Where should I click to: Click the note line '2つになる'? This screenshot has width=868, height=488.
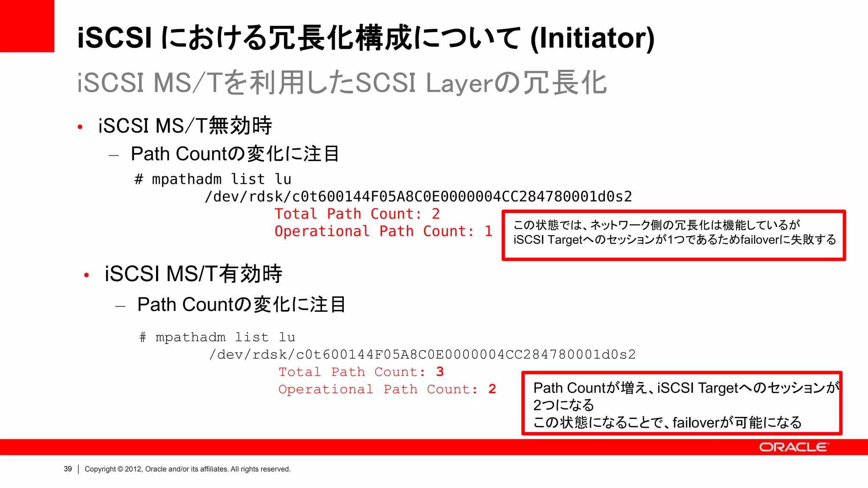click(x=564, y=405)
